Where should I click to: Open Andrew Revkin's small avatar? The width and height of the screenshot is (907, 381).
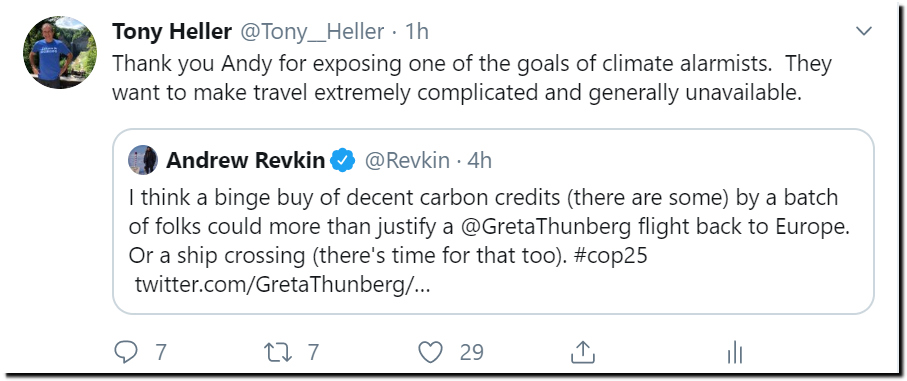point(143,160)
